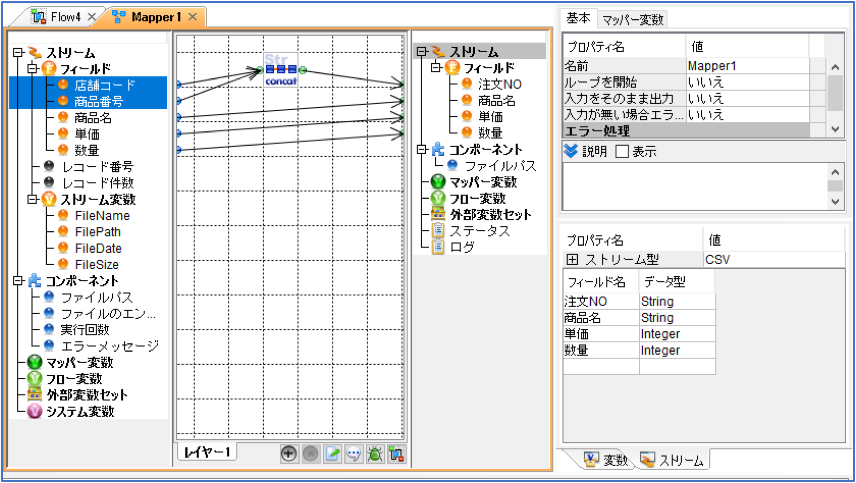Select the FileSize stream variable

tap(97, 265)
